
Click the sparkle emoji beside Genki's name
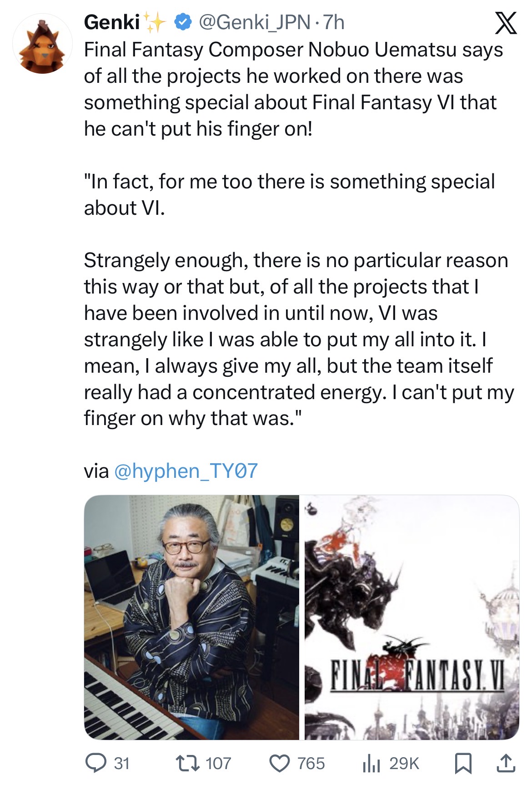click(x=155, y=22)
